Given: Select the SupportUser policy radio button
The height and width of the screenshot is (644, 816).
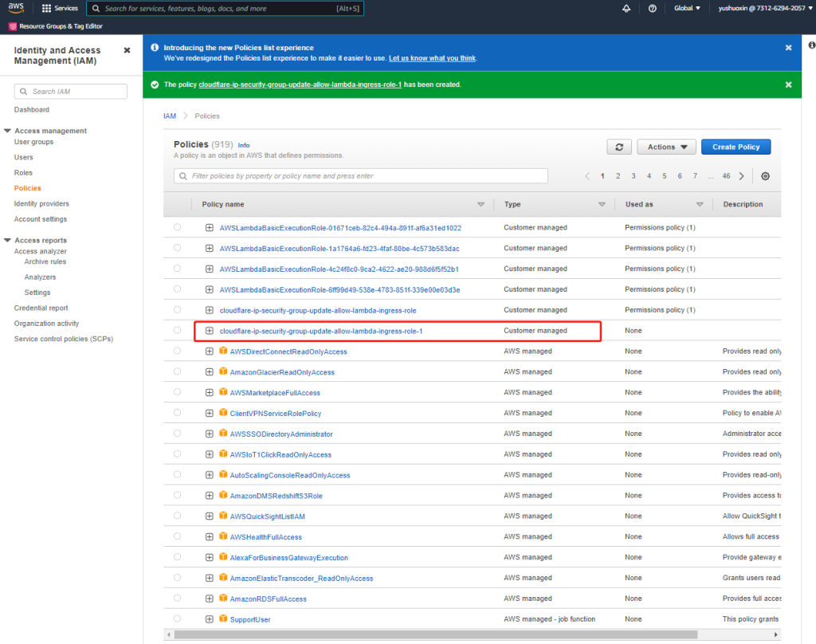Looking at the screenshot, I should (177, 619).
